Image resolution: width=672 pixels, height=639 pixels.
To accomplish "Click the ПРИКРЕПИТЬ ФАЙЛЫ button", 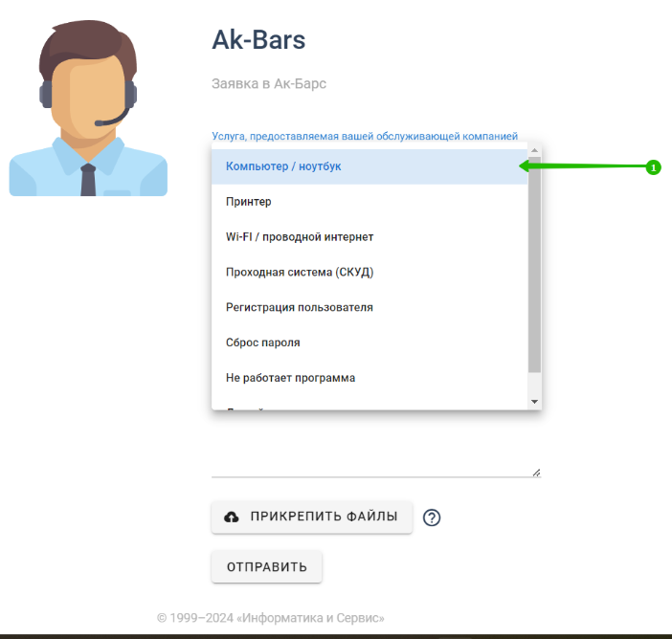I will point(312,517).
